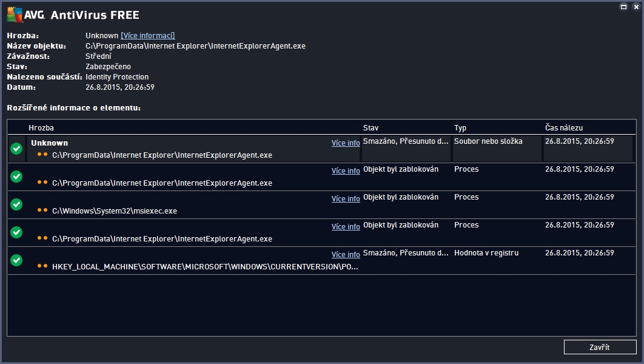Click 'Smazáno, Přesunuto d...' in registry row
Screen dimensions: 644x364
pos(406,253)
